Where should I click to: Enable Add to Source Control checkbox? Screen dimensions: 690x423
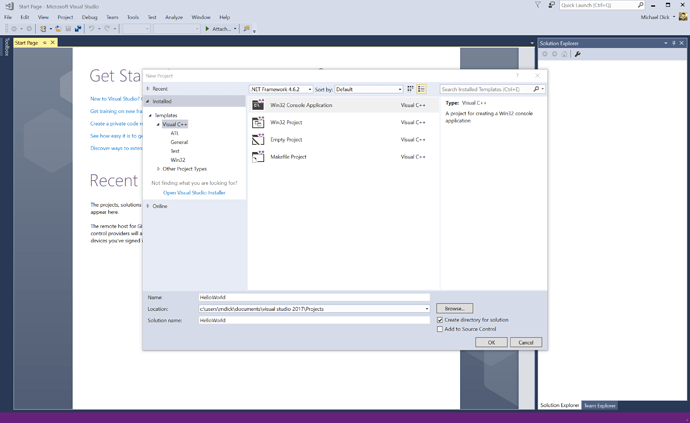pyautogui.click(x=440, y=329)
